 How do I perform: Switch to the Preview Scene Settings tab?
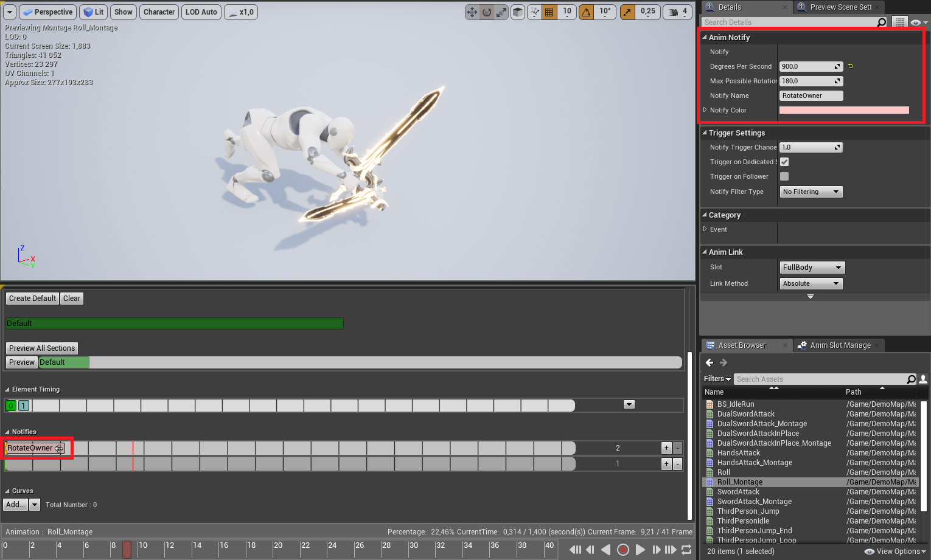click(840, 7)
